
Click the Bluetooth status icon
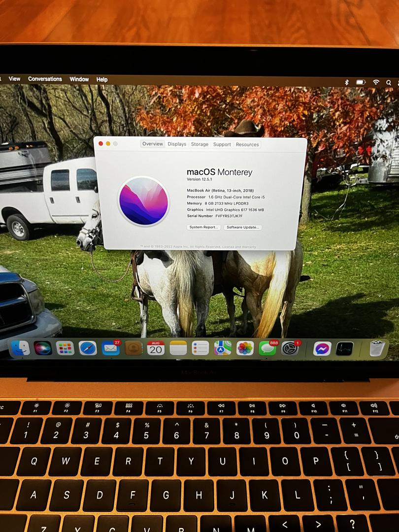click(347, 82)
